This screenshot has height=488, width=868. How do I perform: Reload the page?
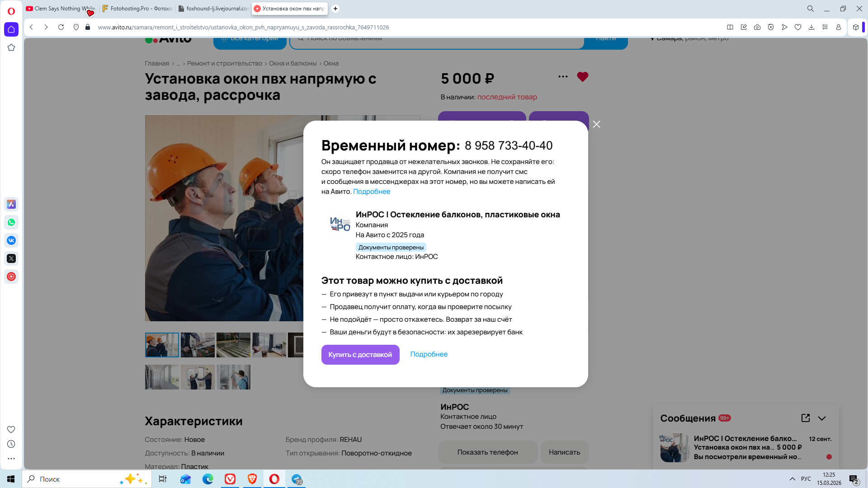61,27
